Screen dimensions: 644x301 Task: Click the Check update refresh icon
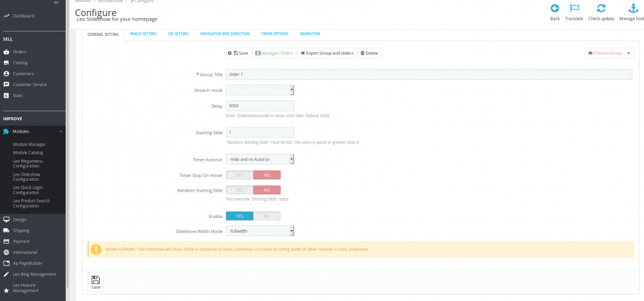pyautogui.click(x=601, y=8)
